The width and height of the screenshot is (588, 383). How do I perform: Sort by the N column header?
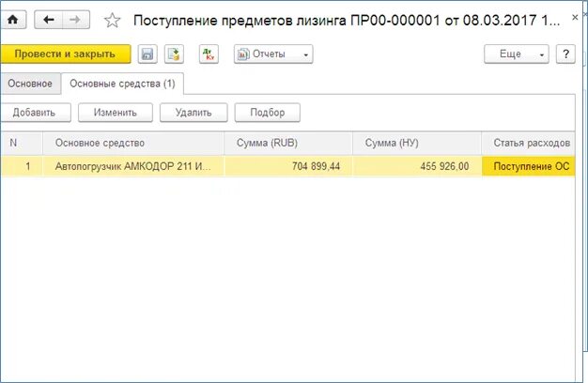click(22, 143)
